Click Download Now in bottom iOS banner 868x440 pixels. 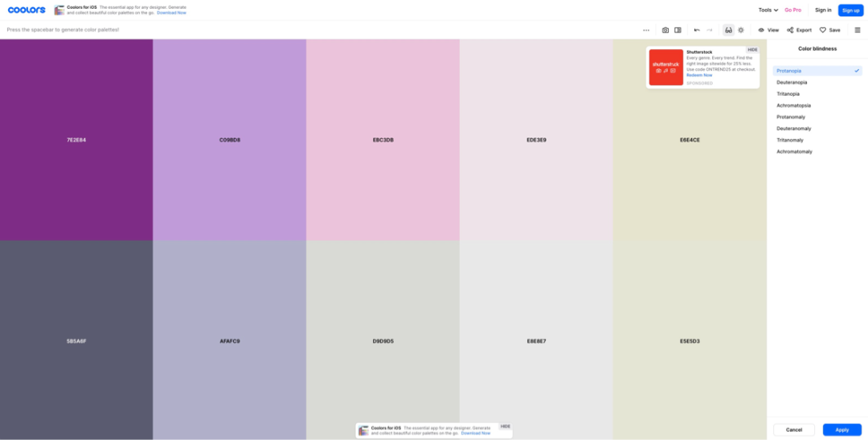coord(476,434)
